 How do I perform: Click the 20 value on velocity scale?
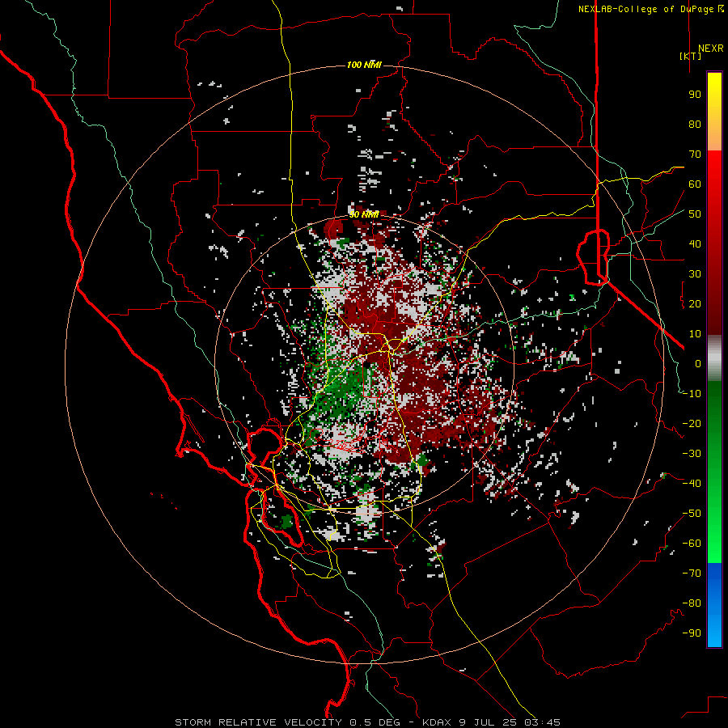(695, 304)
